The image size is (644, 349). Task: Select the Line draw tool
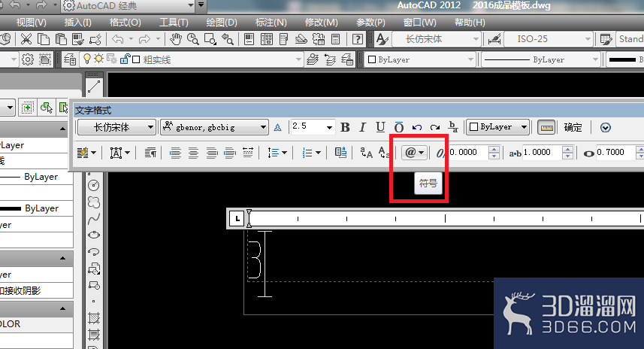[94, 86]
